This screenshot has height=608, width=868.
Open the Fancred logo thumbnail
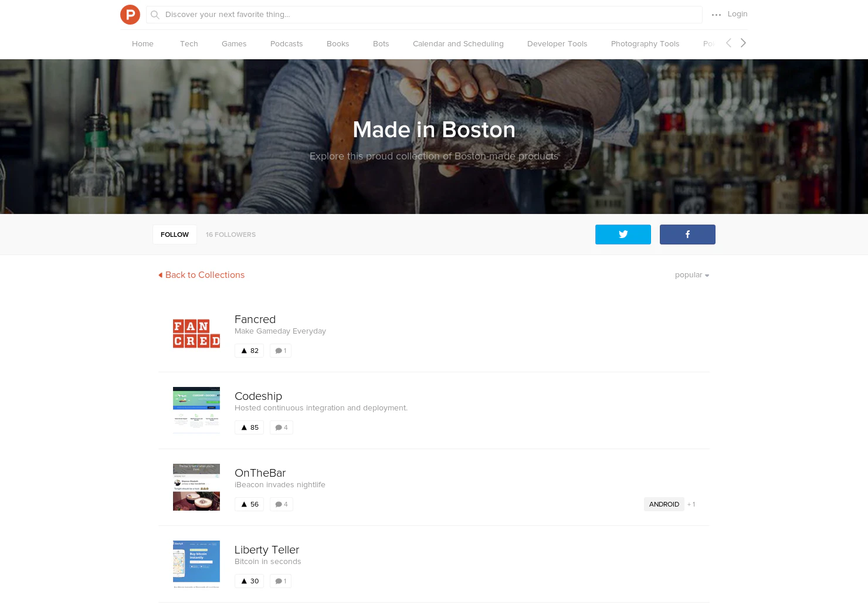(x=196, y=334)
